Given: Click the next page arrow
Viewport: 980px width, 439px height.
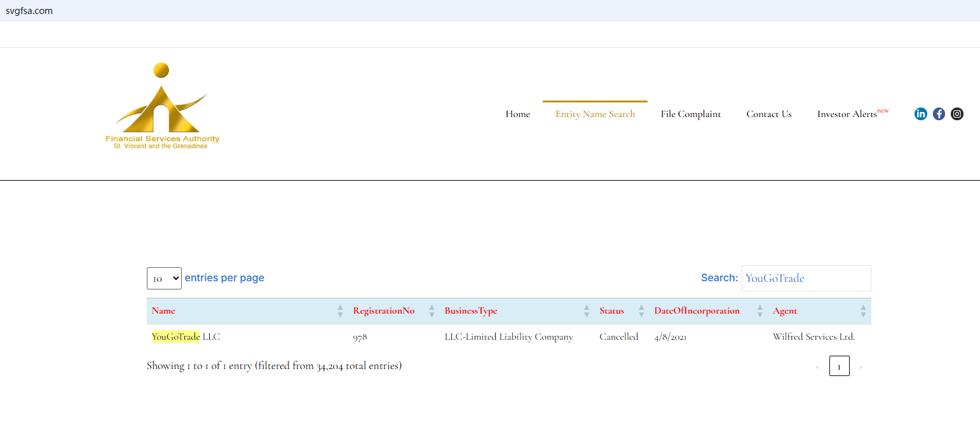Looking at the screenshot, I should [x=861, y=367].
